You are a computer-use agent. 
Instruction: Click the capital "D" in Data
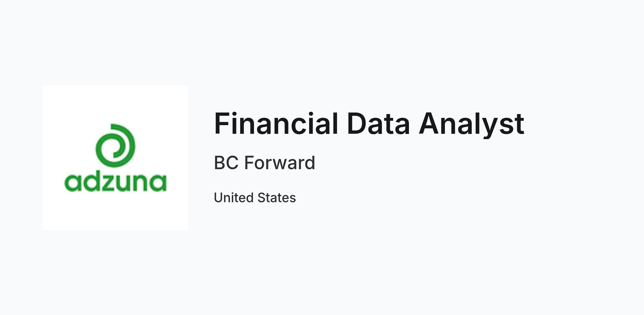coord(357,123)
